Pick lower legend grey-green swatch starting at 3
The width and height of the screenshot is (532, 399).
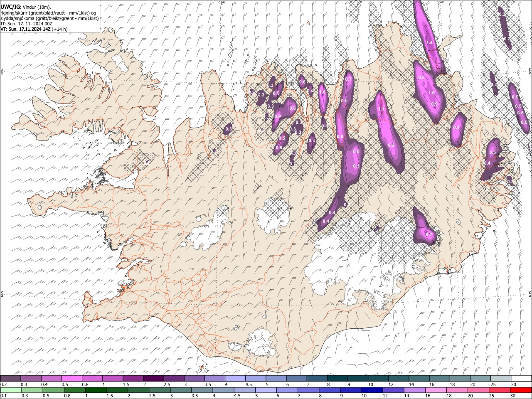(x=180, y=390)
